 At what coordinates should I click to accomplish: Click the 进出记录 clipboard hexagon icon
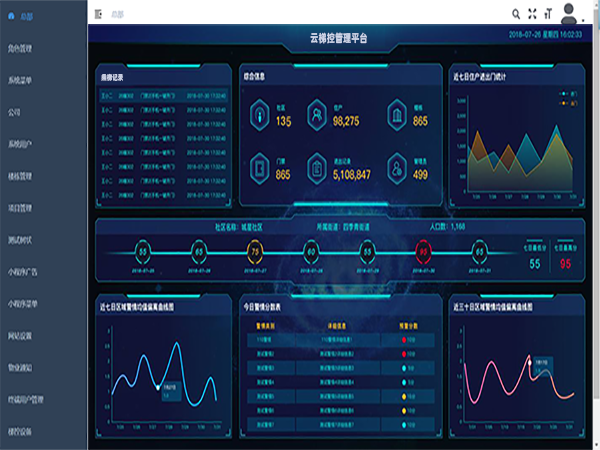(x=316, y=169)
